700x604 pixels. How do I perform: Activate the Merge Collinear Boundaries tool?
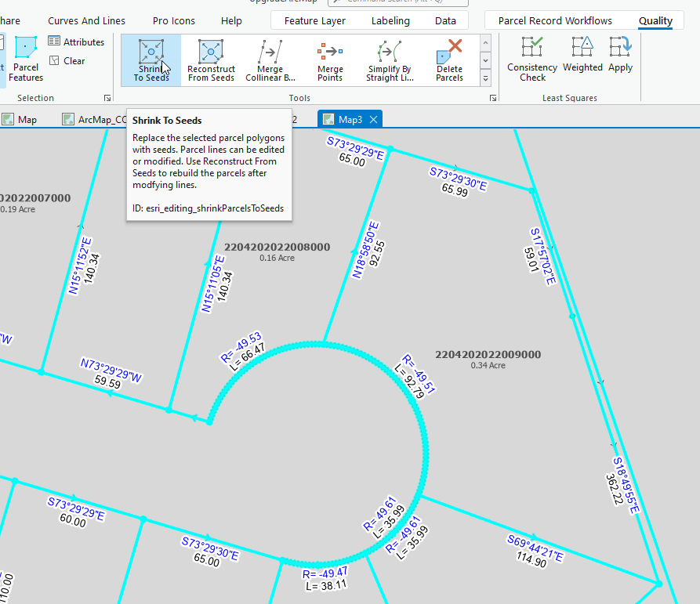click(270, 60)
